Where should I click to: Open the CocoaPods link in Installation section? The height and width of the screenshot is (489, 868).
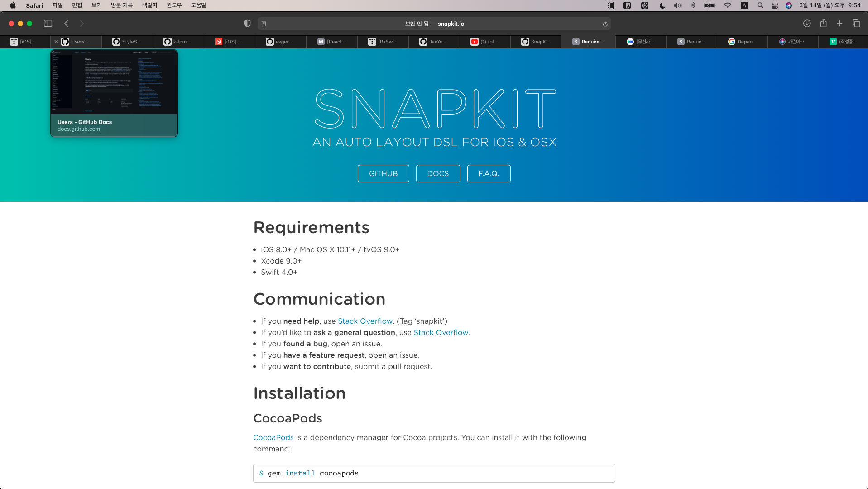(273, 437)
